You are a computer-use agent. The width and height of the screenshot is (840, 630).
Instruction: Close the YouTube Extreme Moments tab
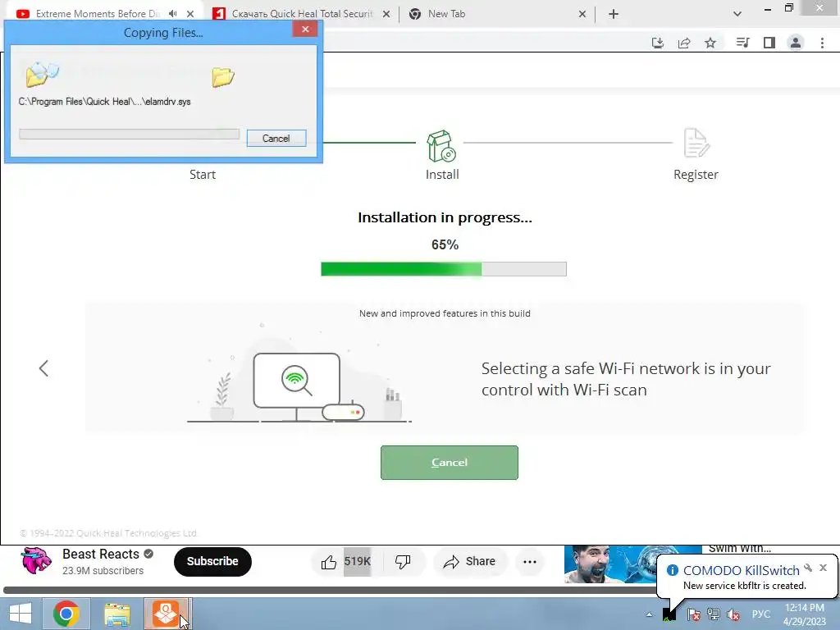point(190,14)
